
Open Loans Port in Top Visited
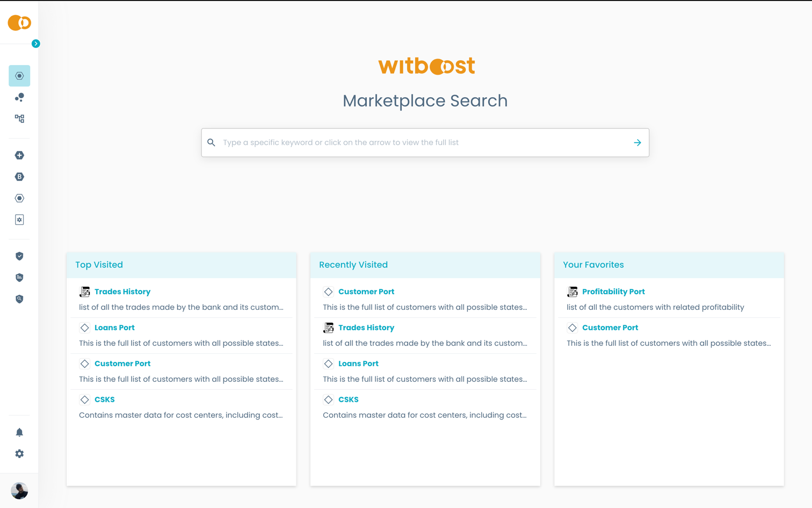click(x=114, y=328)
